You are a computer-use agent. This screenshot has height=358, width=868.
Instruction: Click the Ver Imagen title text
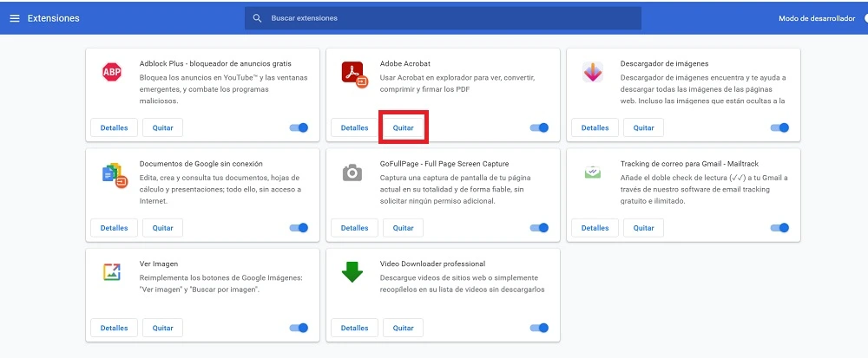159,264
